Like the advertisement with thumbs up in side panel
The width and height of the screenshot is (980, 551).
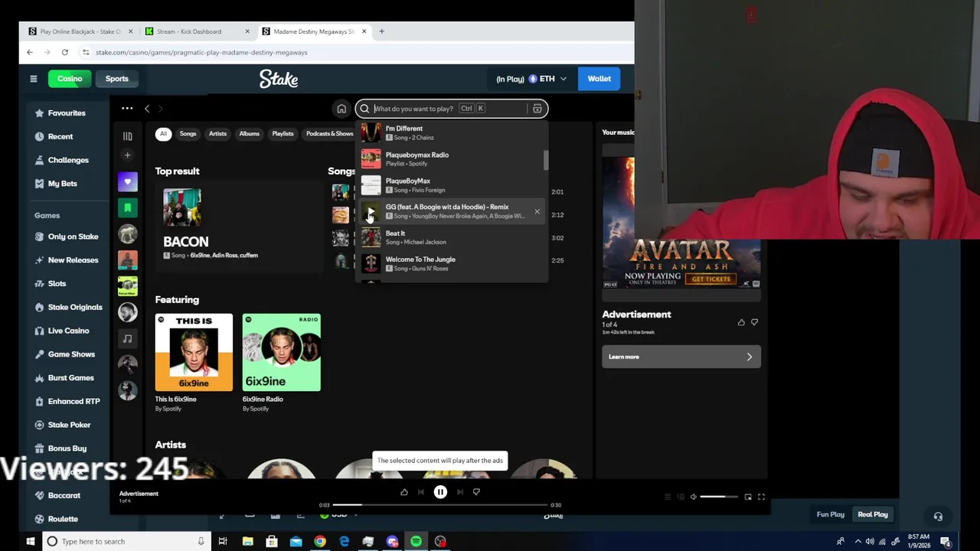pos(741,322)
